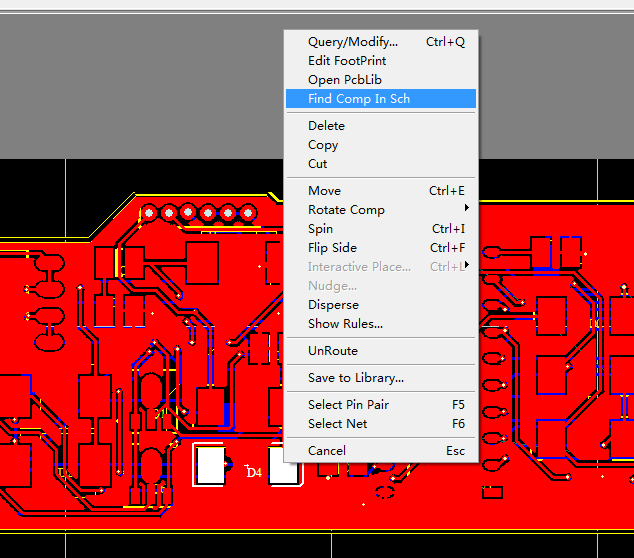This screenshot has width=634, height=558.
Task: Click Find Comp In Sch
Action: coord(358,99)
